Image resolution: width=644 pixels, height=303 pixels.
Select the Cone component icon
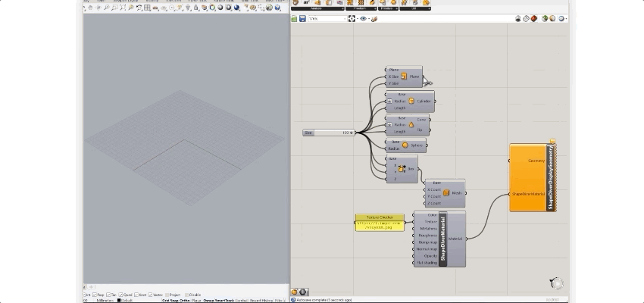[411, 125]
